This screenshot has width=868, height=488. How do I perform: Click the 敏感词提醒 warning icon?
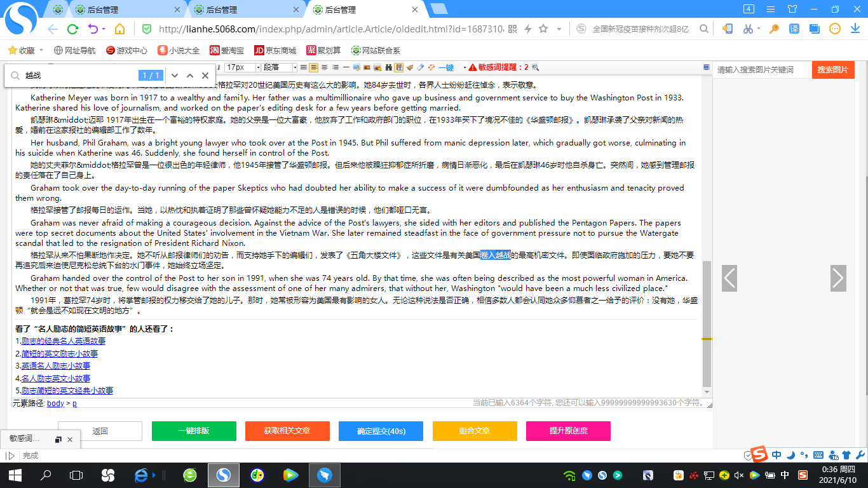tap(473, 67)
